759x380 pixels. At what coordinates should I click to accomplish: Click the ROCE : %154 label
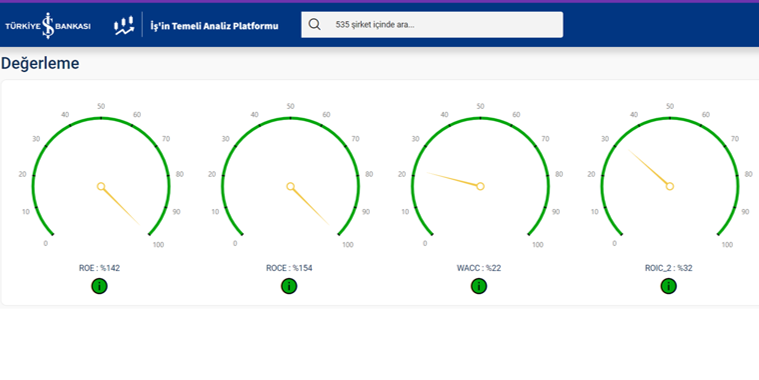click(289, 268)
